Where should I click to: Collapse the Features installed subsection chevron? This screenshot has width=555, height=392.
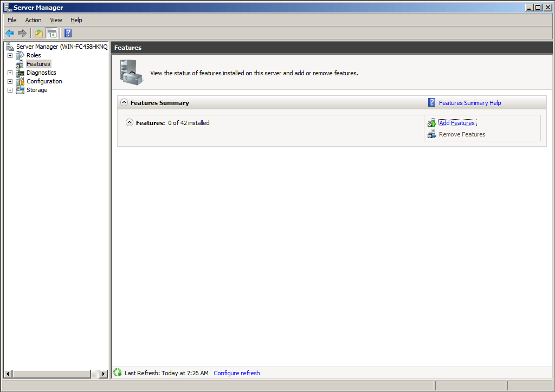[x=130, y=122]
